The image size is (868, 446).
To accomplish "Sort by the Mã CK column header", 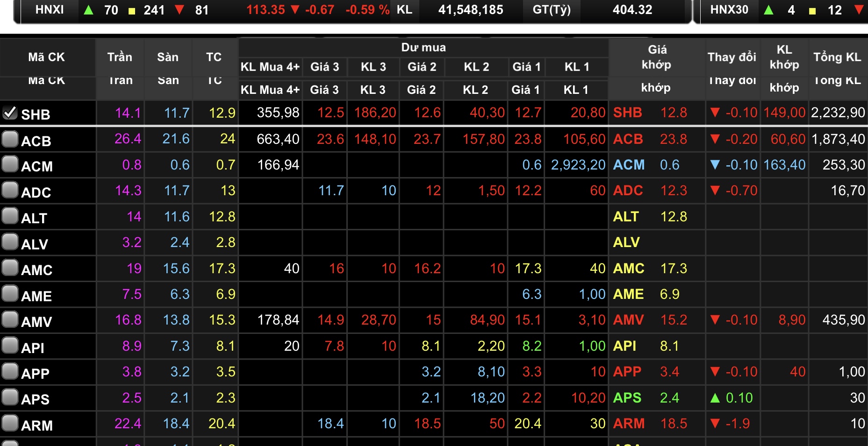I will pos(46,57).
